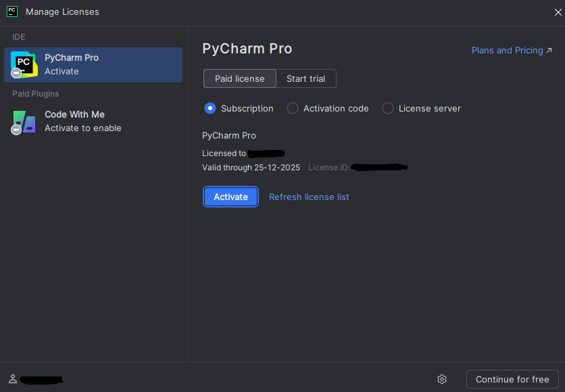Select the License server radio button

388,108
